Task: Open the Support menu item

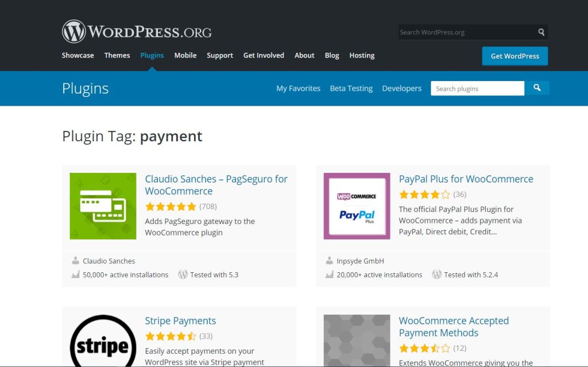Action: (219, 56)
